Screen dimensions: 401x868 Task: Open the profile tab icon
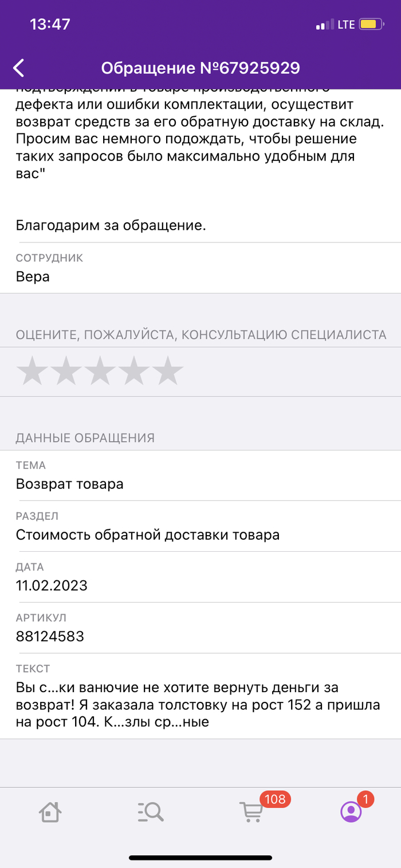[351, 811]
